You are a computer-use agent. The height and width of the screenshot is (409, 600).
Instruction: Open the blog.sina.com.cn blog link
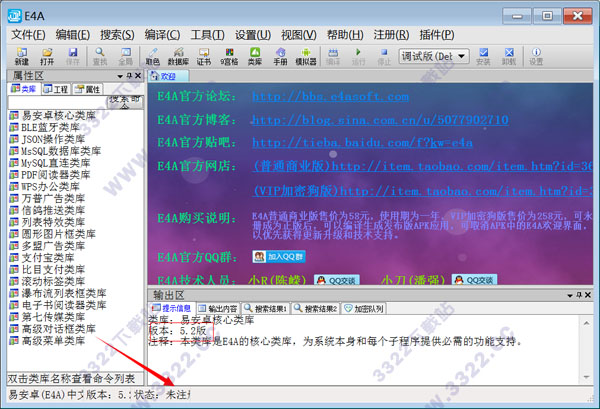pyautogui.click(x=380, y=120)
